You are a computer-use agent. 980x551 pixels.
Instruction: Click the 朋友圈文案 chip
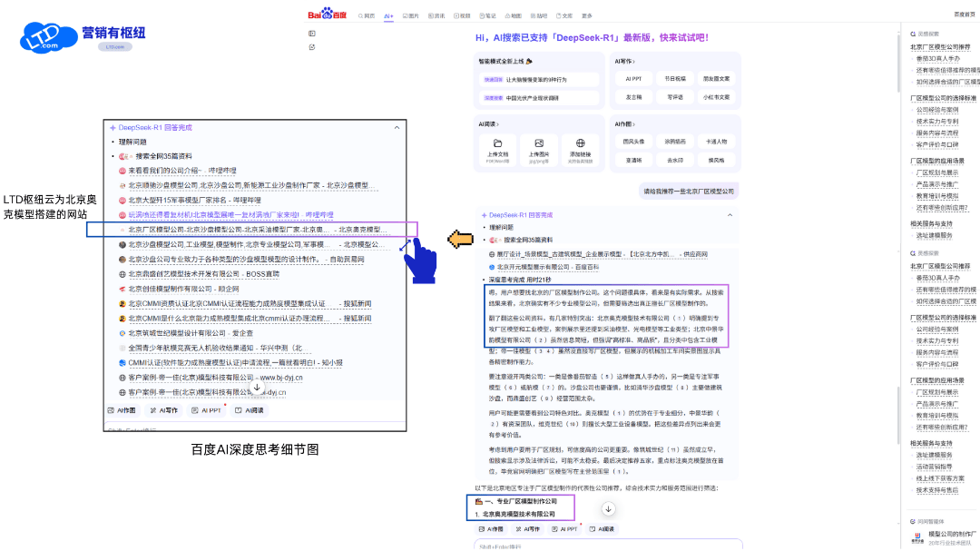(716, 79)
